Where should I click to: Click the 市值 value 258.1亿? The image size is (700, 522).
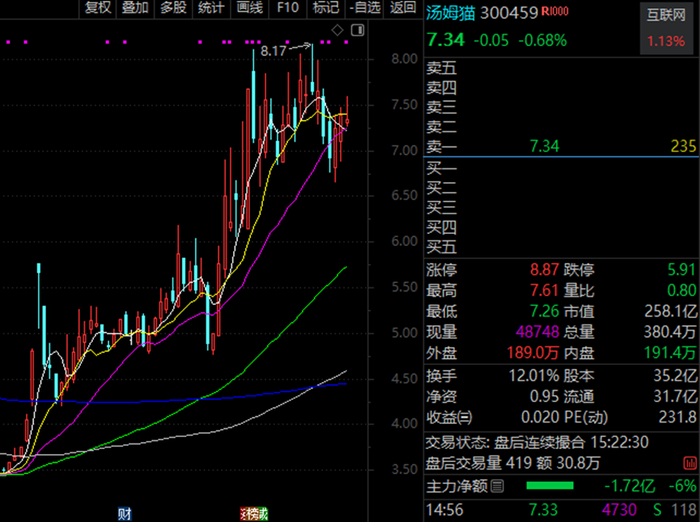click(671, 311)
